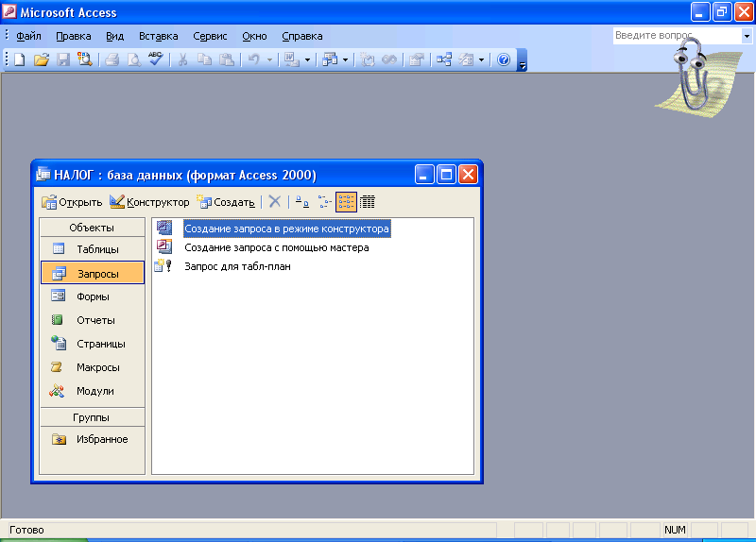Restore down the Microsoft Access window

[x=721, y=12]
